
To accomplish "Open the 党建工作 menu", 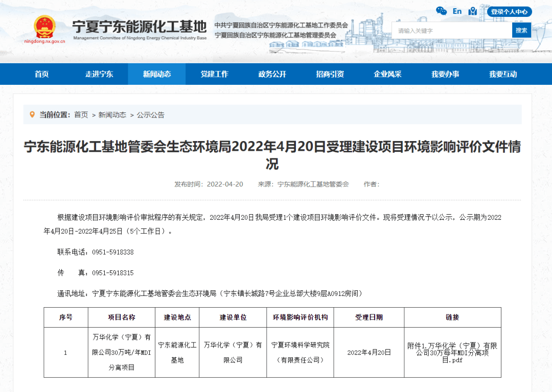I will coord(214,74).
